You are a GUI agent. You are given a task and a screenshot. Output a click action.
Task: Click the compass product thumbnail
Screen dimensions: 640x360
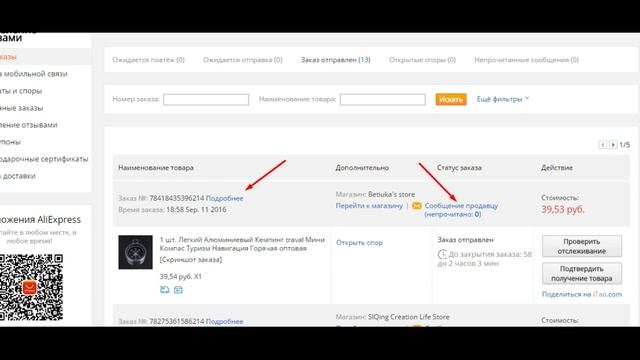pos(136,252)
